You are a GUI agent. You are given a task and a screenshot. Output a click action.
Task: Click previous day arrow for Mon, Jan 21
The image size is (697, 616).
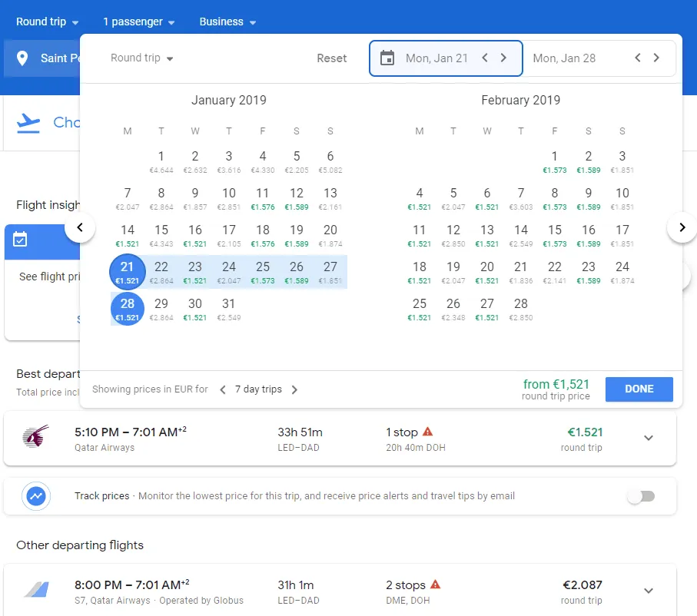(x=485, y=58)
